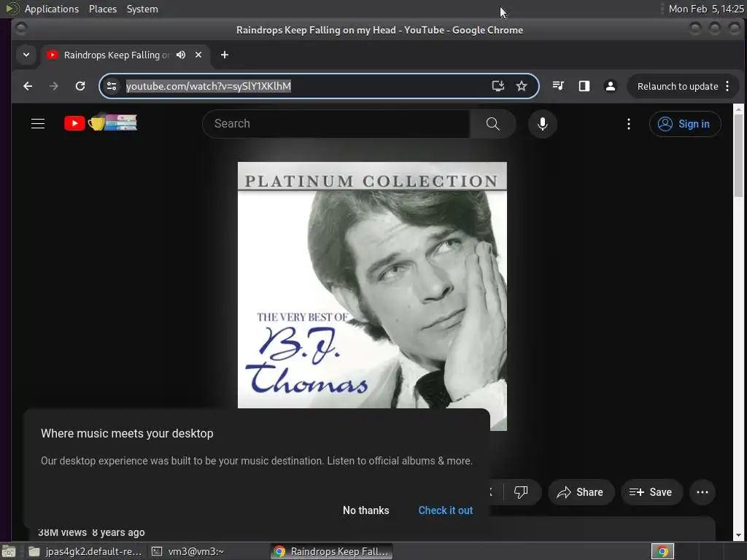Screen dimensions: 747x560
Task: Click the page vertical scrollbar thumb
Action: coord(738,155)
